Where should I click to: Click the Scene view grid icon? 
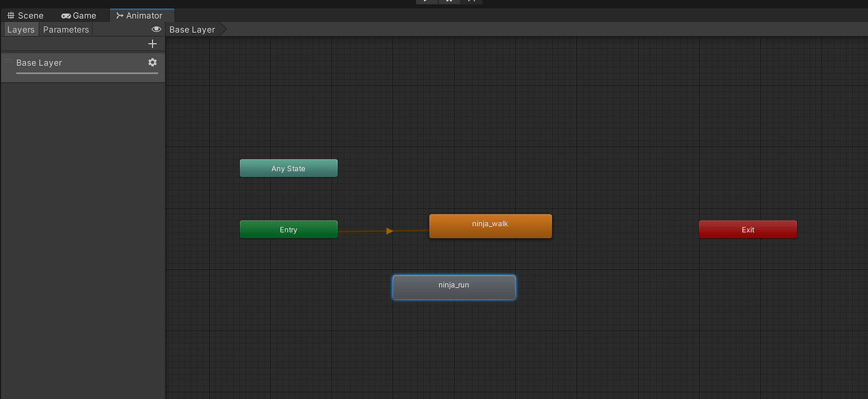click(x=10, y=15)
